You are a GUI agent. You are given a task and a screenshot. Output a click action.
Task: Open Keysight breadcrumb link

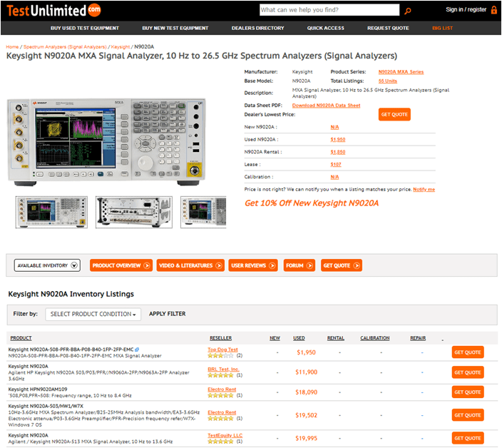[x=121, y=47]
